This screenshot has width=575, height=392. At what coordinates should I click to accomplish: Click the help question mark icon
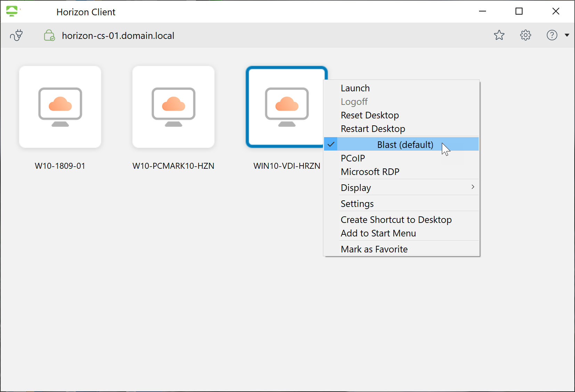point(552,35)
